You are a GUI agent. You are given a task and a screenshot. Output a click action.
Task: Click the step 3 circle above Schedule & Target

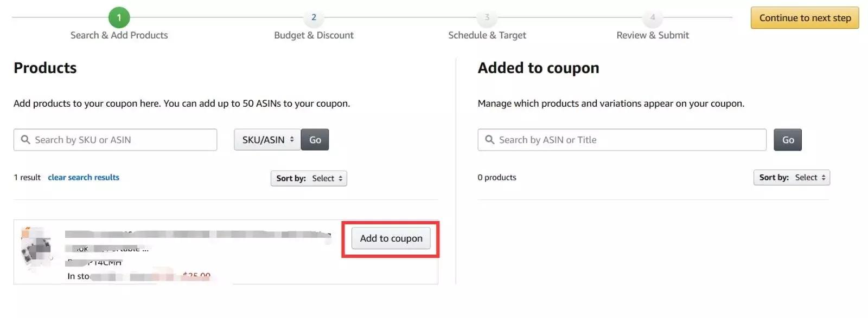(x=487, y=17)
